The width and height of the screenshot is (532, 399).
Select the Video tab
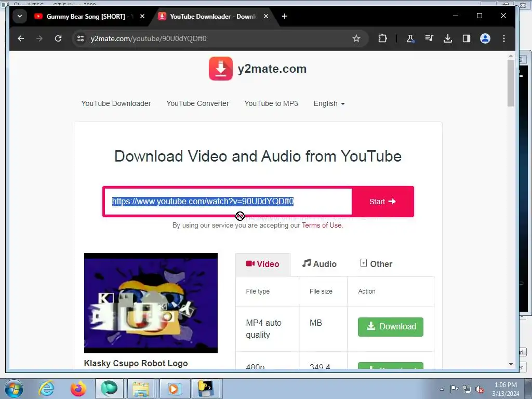coord(263,264)
